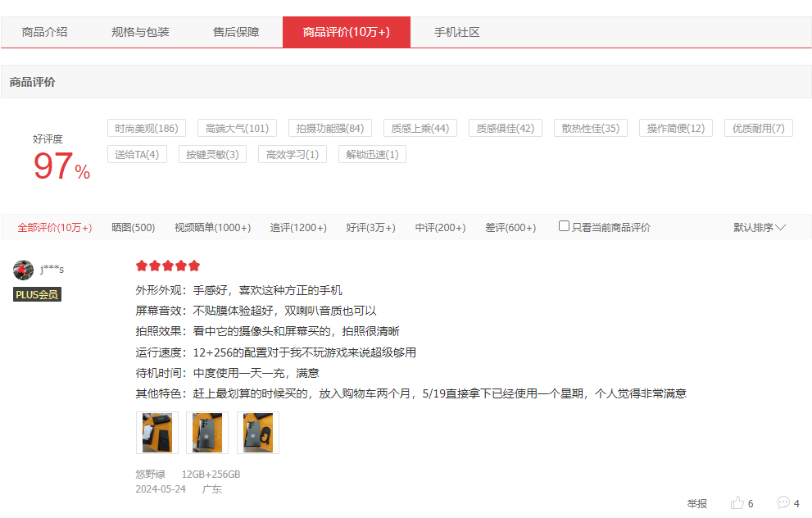Switch to the 规格与包装 tab
Image resolution: width=812 pixels, height=518 pixels.
[140, 32]
